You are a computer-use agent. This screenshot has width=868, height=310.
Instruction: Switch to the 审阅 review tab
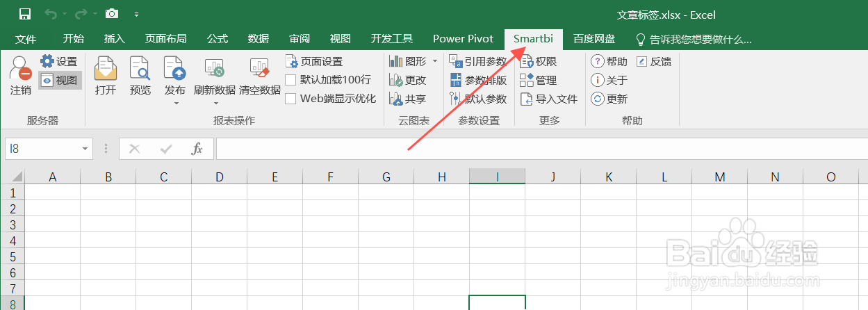click(300, 39)
